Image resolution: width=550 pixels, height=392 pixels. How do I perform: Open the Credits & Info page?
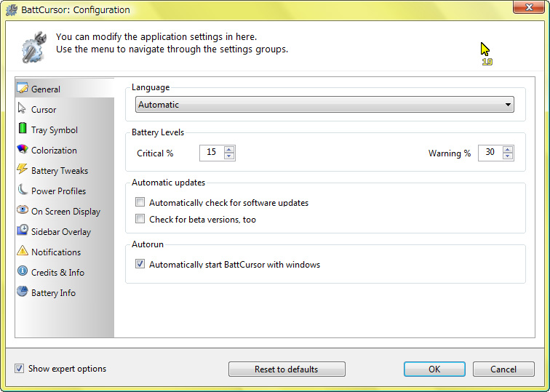coord(65,272)
